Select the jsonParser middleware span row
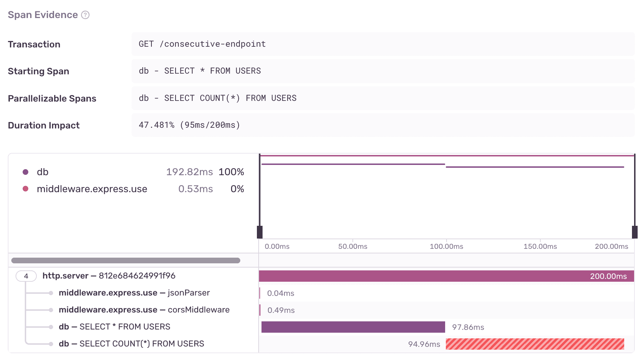644x361 pixels. pos(134,293)
